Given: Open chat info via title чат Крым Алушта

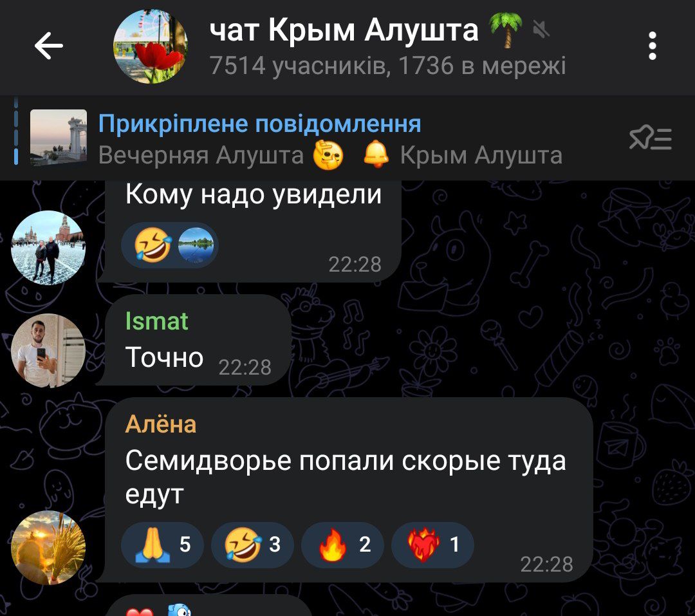Looking at the screenshot, I should click(344, 30).
